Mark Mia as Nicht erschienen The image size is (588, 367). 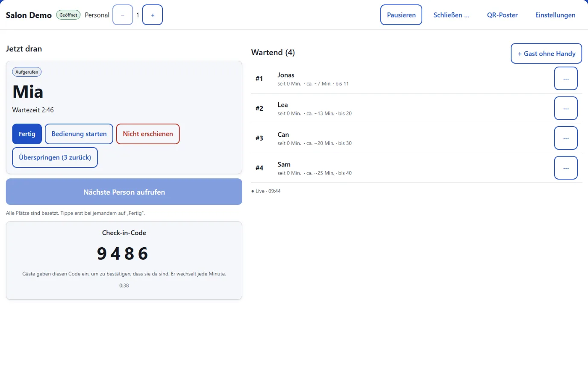coord(148,134)
